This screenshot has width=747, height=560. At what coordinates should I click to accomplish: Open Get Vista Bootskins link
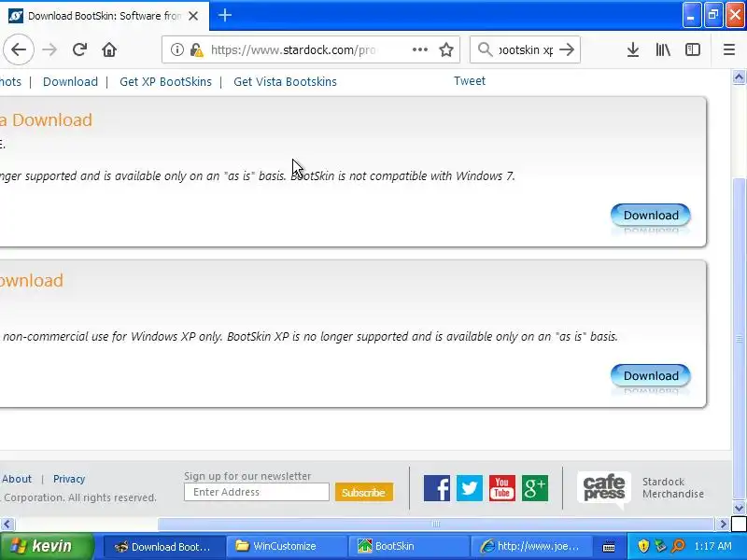(x=285, y=81)
